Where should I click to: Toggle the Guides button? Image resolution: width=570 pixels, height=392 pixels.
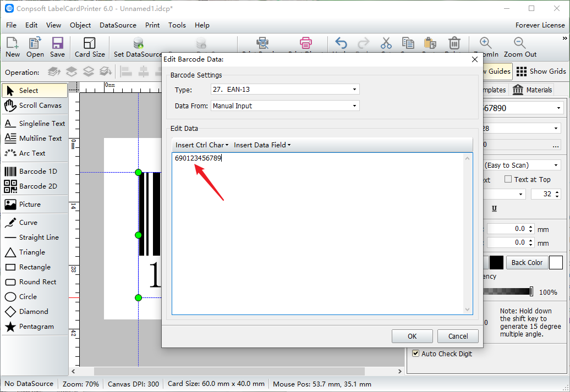(497, 71)
